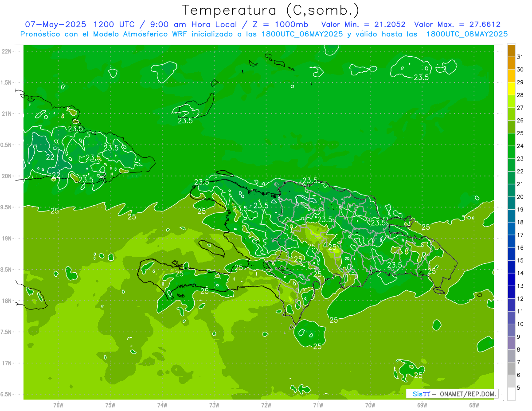
Task: Click the color scale label 28
Action: click(x=520, y=95)
